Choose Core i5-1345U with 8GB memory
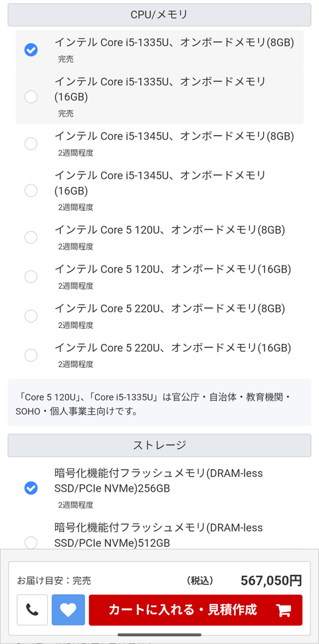Viewport: 319px width, 644px height. (x=31, y=144)
